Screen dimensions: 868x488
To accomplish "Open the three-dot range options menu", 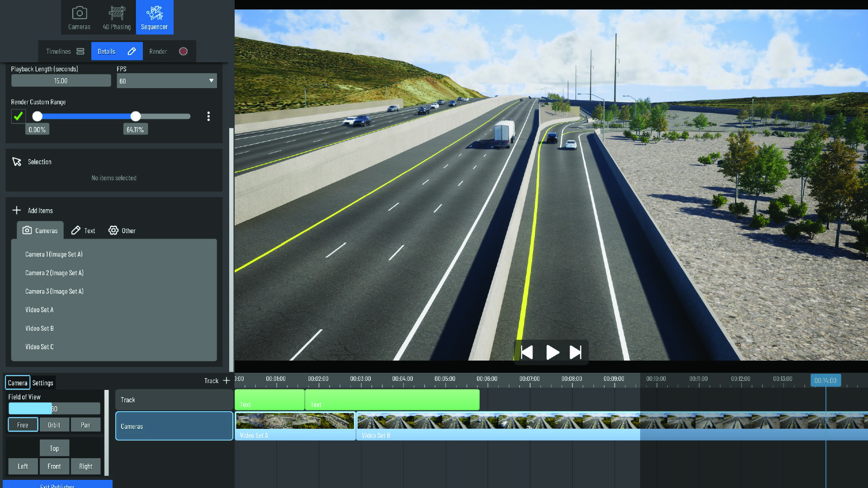I will [208, 117].
